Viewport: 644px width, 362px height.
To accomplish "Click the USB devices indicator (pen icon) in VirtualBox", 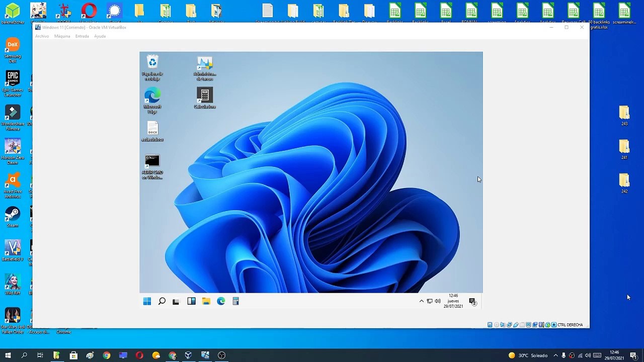I will (x=516, y=325).
